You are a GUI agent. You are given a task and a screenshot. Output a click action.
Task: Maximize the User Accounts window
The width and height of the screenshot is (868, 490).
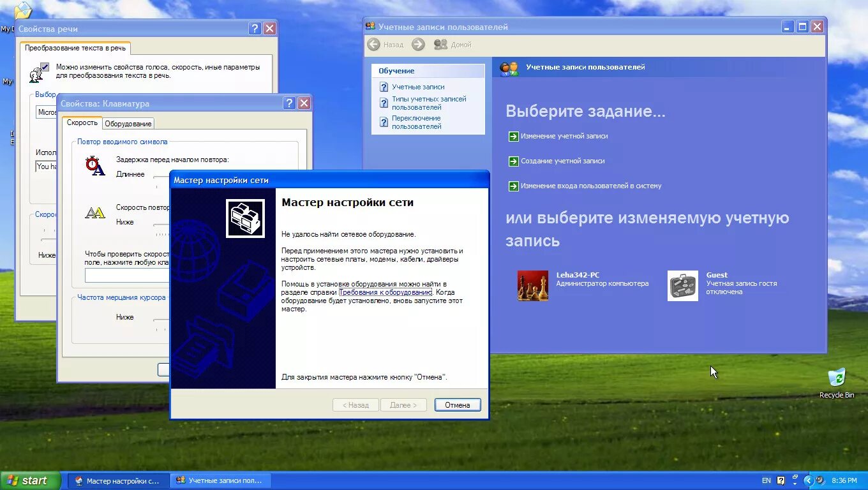pyautogui.click(x=802, y=27)
